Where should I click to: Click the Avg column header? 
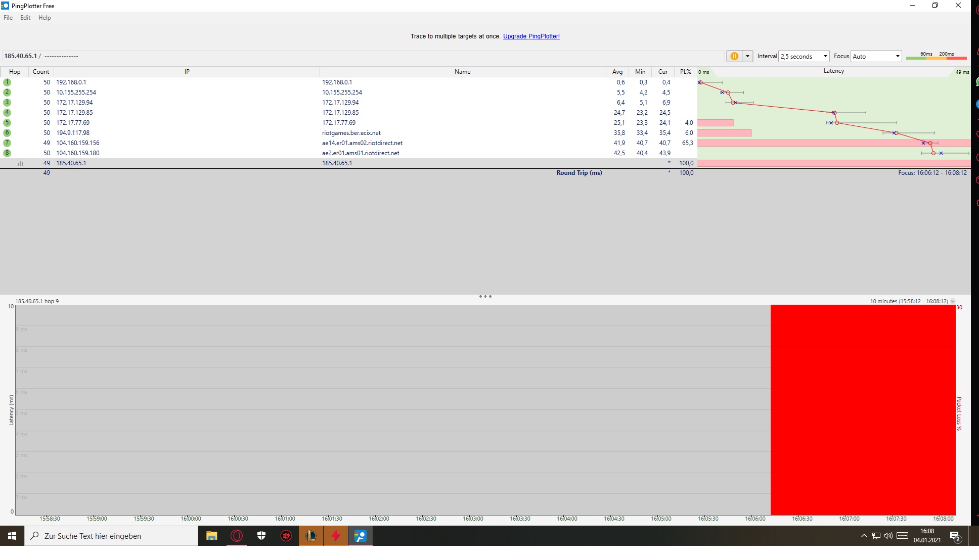click(x=617, y=72)
